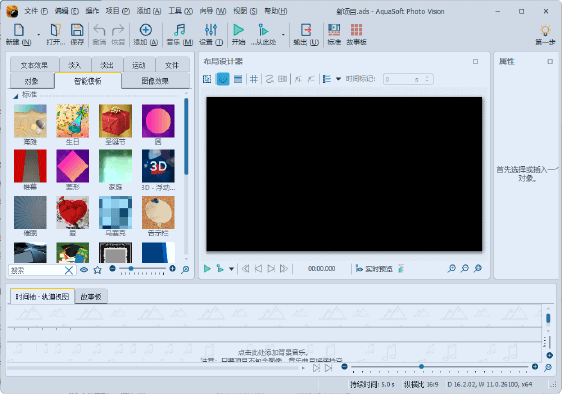The image size is (562, 394).
Task: Open the 帮助 (H) menu
Action: (276, 11)
